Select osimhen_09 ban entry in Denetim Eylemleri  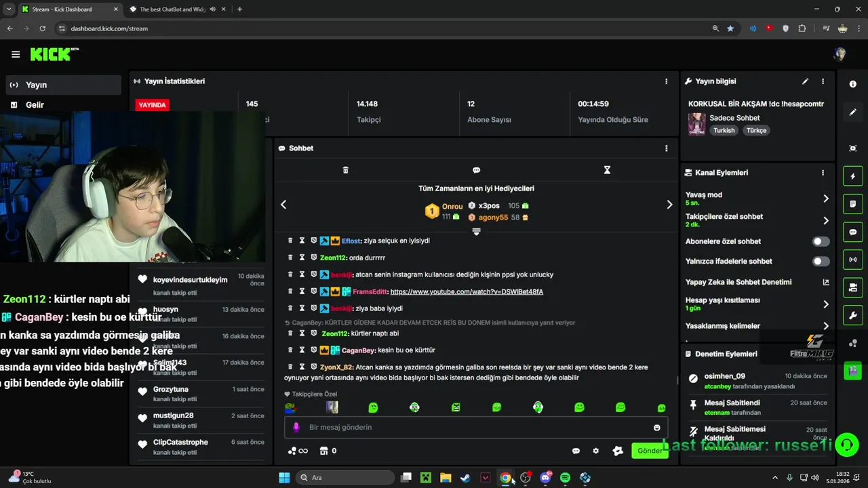click(x=757, y=381)
